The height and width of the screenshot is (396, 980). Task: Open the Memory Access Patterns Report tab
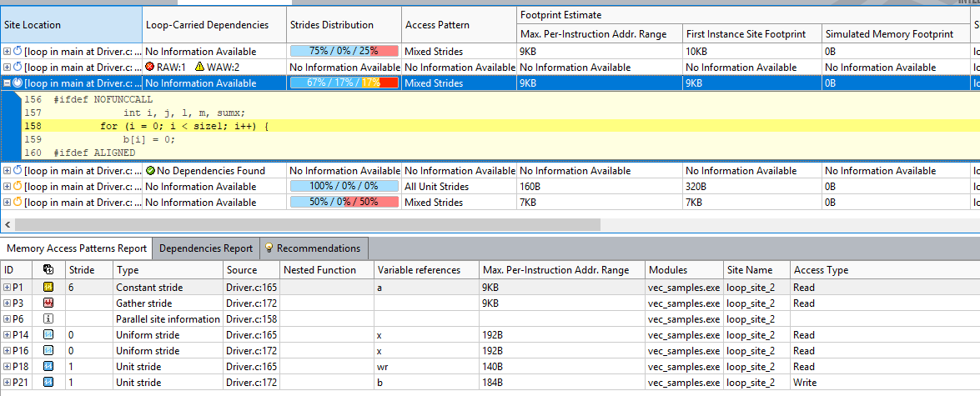(77, 248)
